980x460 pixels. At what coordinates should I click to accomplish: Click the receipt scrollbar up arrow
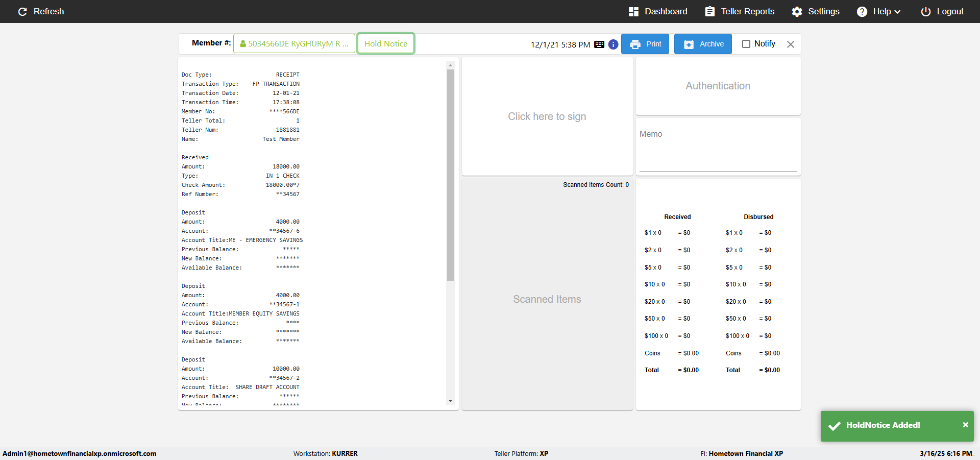pos(450,65)
